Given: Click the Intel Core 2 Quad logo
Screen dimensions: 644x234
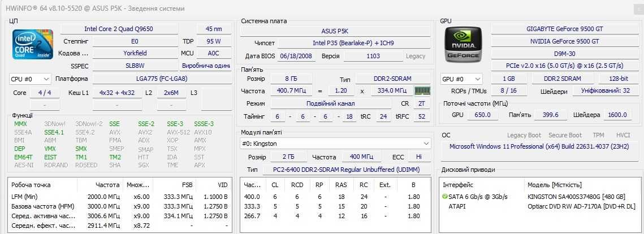Looking at the screenshot, I should pyautogui.click(x=32, y=44).
